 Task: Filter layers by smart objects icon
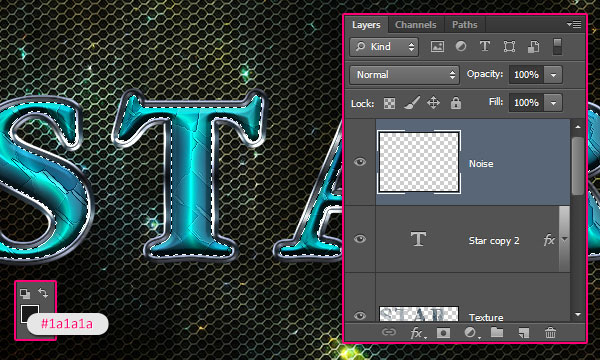tap(533, 47)
